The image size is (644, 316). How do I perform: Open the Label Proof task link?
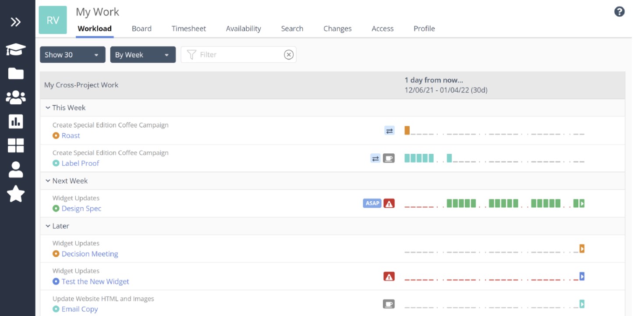point(79,163)
